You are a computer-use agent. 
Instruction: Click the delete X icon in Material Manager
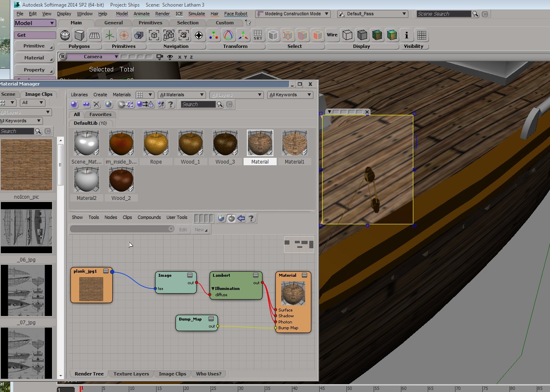click(97, 105)
